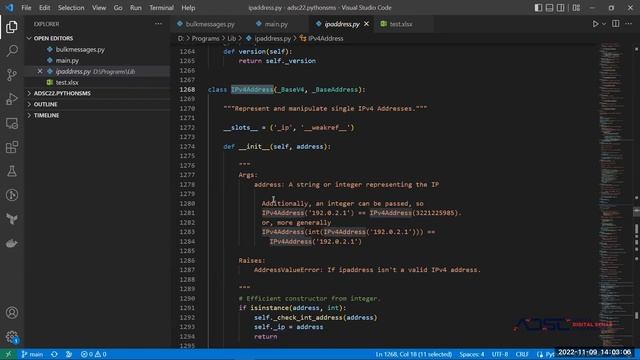
Task: Open the sprout plant icon view in activity bar
Action: [12, 219]
